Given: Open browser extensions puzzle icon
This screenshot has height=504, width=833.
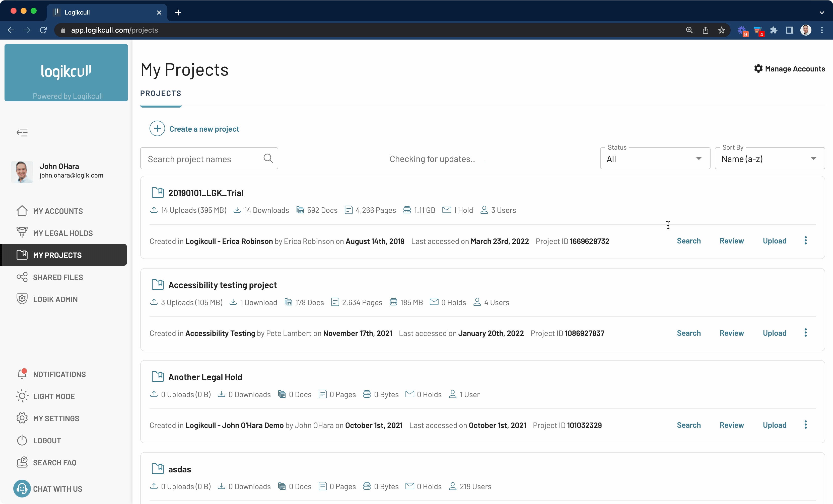Looking at the screenshot, I should (774, 30).
